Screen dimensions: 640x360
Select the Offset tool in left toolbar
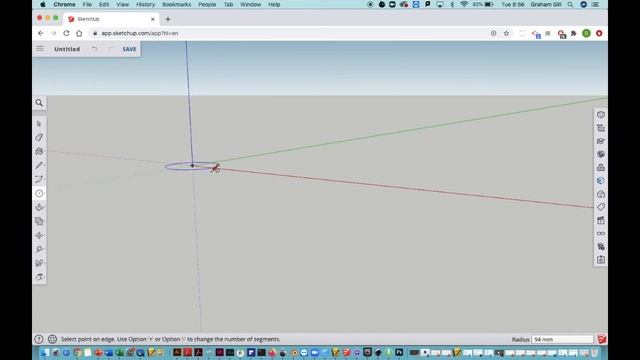point(39,221)
